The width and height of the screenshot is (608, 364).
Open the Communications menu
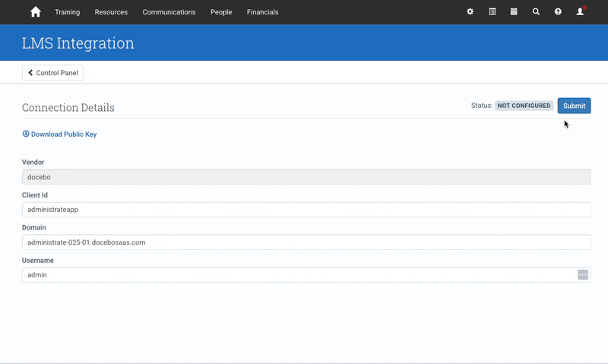(x=169, y=12)
